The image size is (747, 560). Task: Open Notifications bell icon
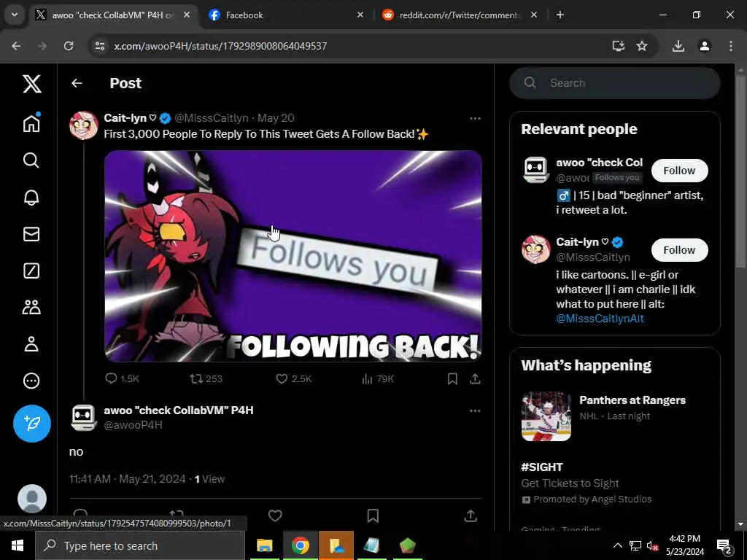click(31, 197)
